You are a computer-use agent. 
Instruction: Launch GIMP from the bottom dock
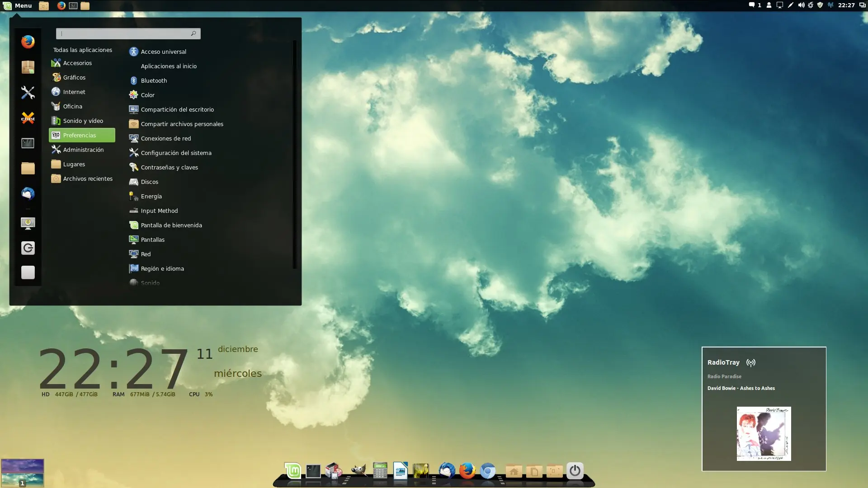(x=359, y=471)
